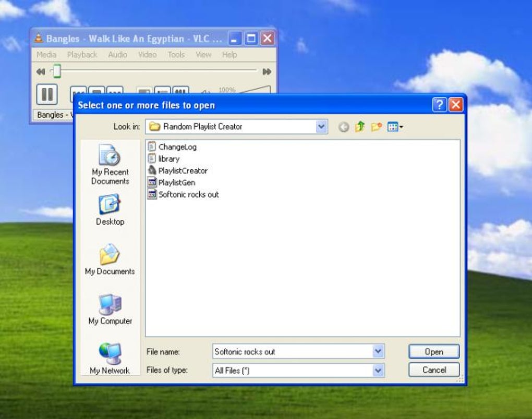The height and width of the screenshot is (419, 532).
Task: Cancel the file selection dialog
Action: [434, 370]
